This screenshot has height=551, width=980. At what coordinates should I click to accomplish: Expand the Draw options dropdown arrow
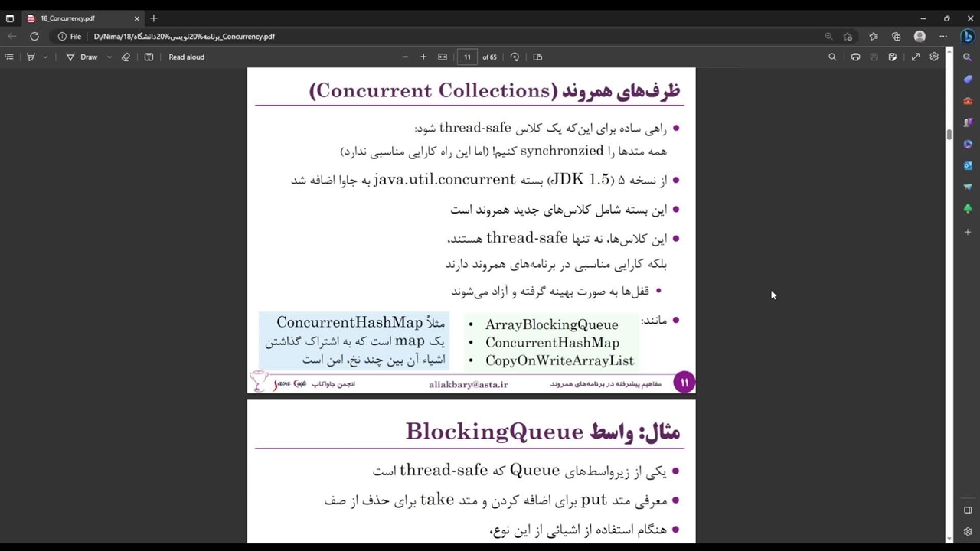[x=109, y=57]
